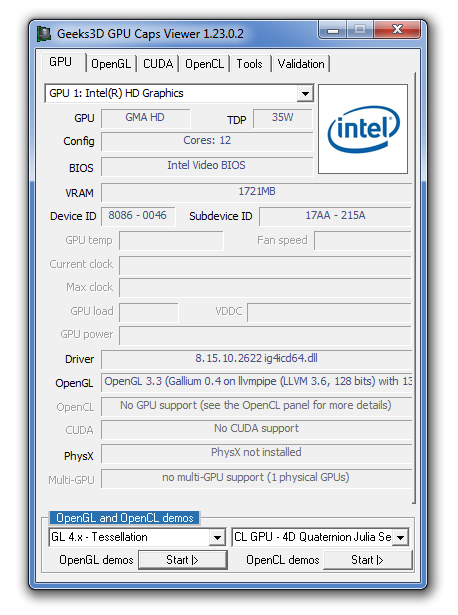Select the Cores: 12 config field

(x=207, y=141)
